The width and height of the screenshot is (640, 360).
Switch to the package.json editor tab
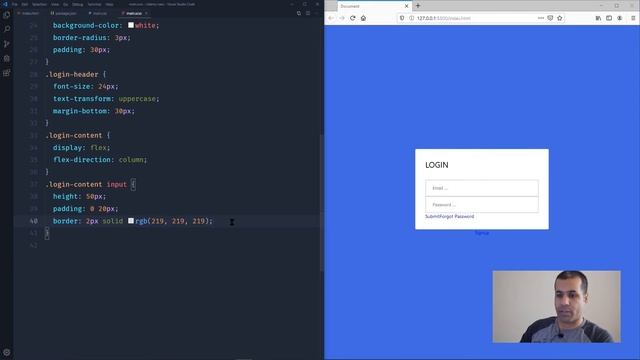[64, 13]
